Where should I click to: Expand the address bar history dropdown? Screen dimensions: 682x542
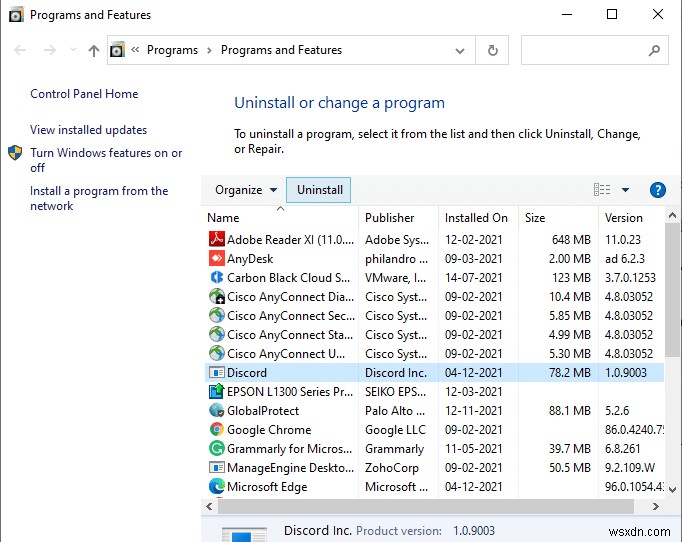459,51
